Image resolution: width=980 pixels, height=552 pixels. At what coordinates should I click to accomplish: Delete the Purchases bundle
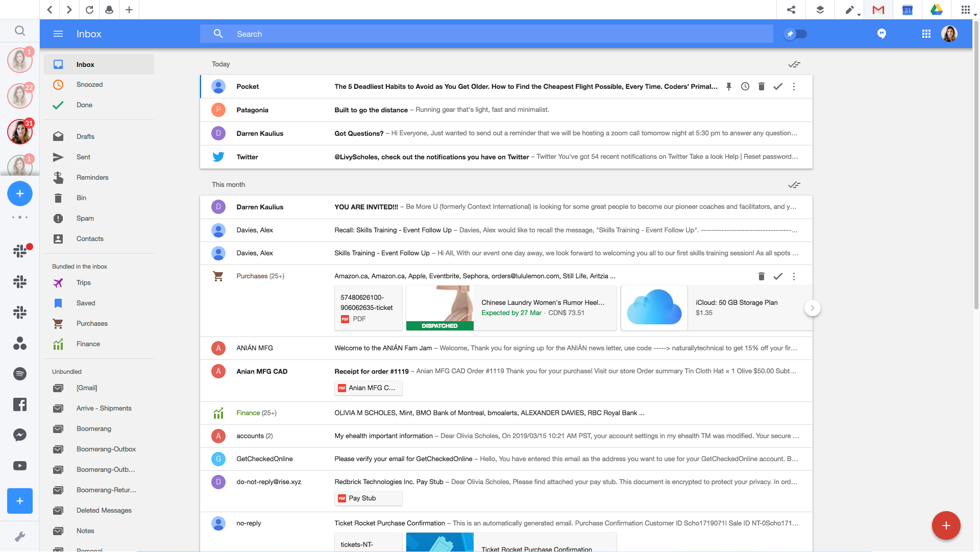pos(762,276)
